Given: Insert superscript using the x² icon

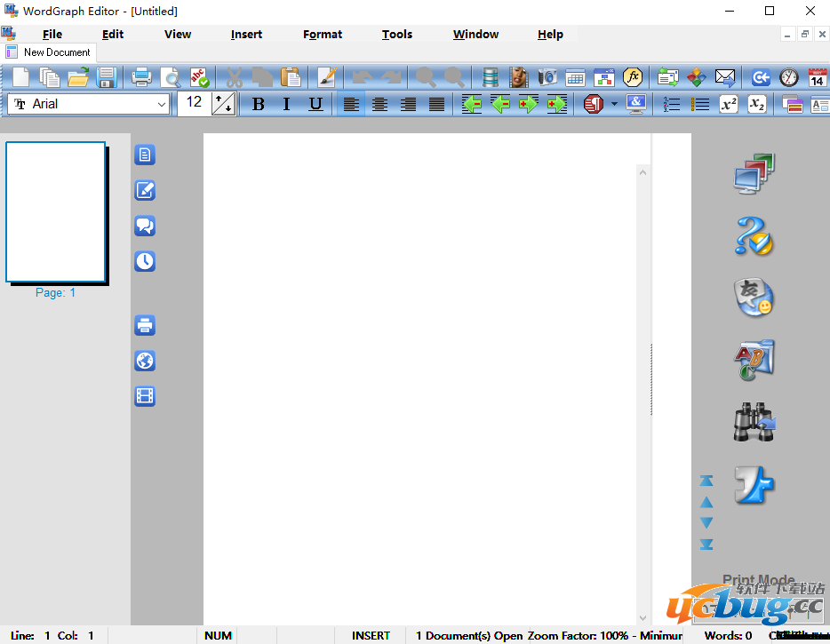Looking at the screenshot, I should point(729,105).
